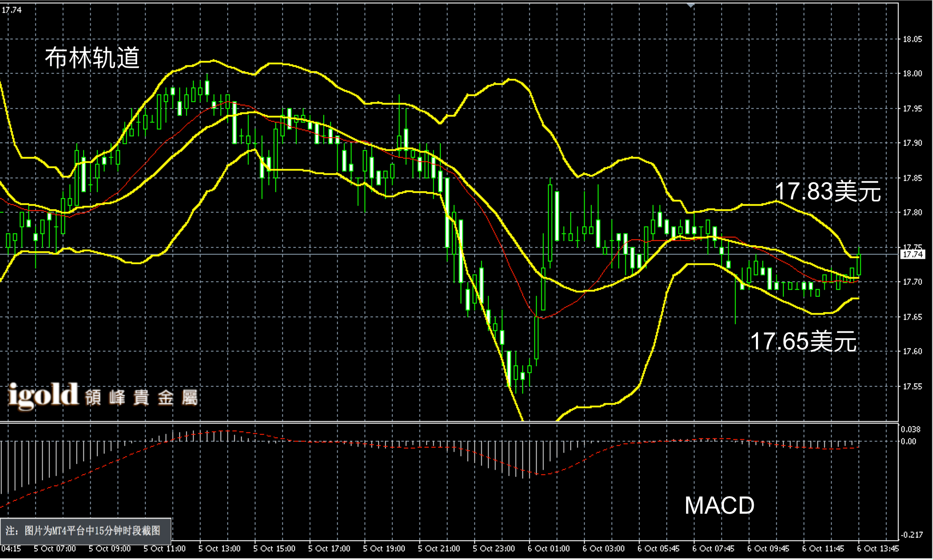Click the MACD text label
The height and width of the screenshot is (560, 933).
tap(719, 505)
